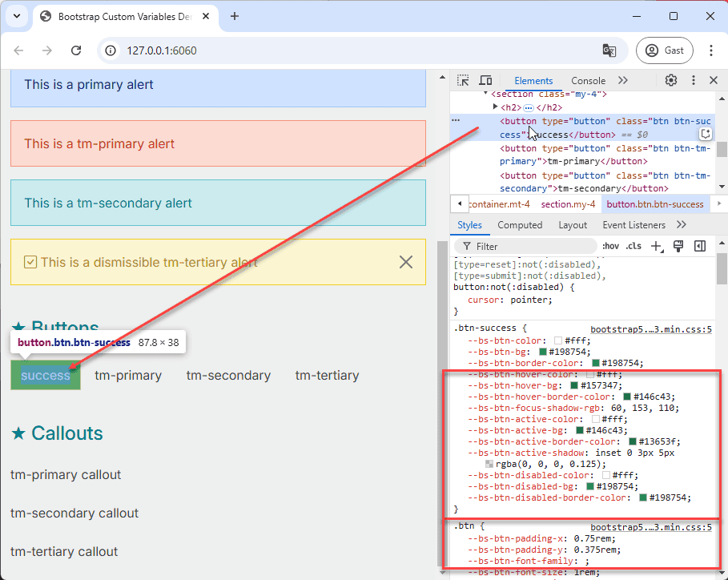Close the Bootstrap Custom Variables tab

tap(206, 16)
